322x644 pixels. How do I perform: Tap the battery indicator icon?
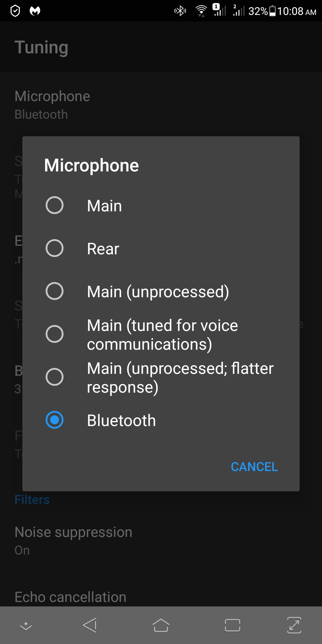pos(273,11)
